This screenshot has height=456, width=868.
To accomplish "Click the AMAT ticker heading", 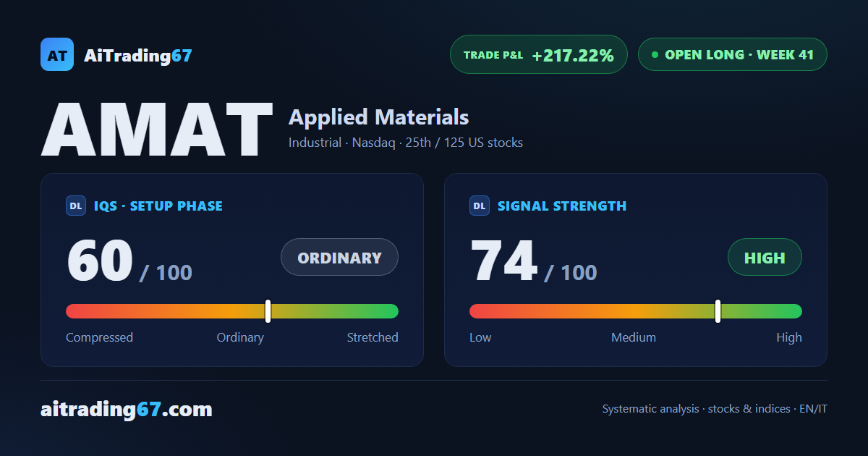I will pyautogui.click(x=157, y=130).
